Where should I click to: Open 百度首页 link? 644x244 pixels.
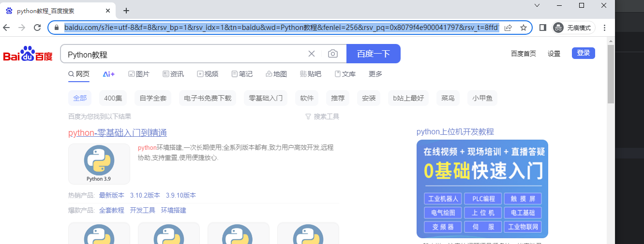[524, 54]
